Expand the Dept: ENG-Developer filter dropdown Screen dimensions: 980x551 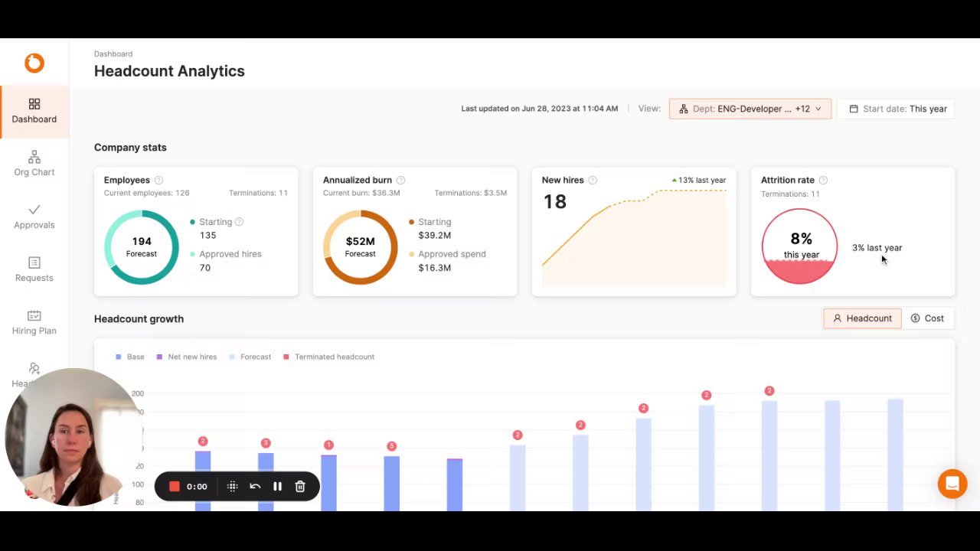point(750,109)
